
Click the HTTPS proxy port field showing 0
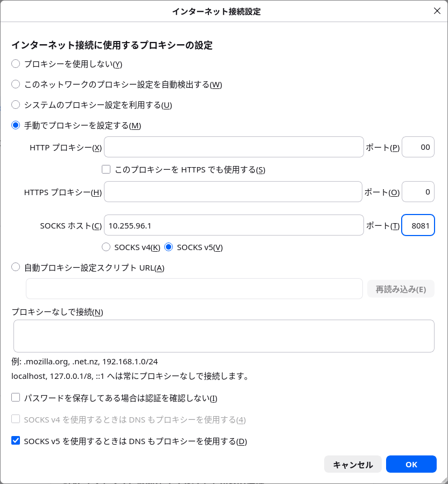point(418,192)
